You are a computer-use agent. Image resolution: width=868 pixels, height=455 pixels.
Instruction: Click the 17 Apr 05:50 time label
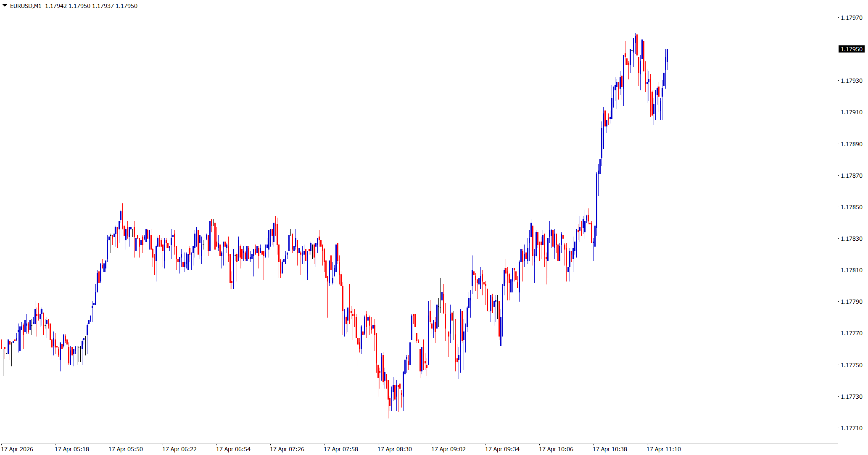[x=126, y=449]
